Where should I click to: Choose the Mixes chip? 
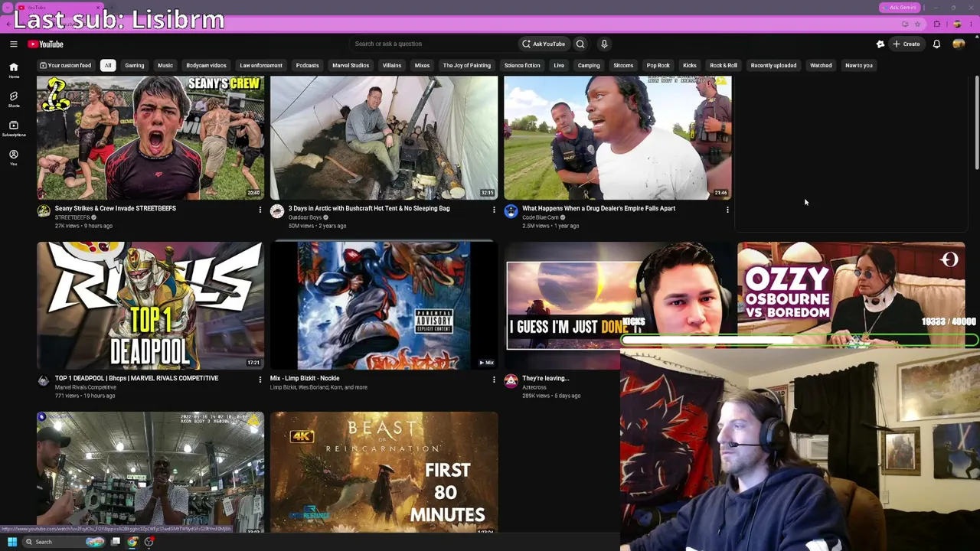pos(422,66)
